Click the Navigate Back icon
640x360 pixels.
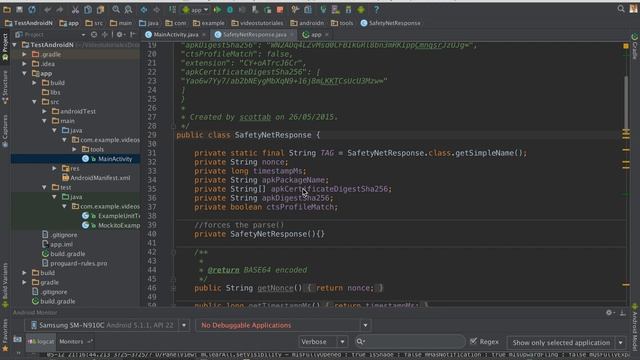[144, 9]
